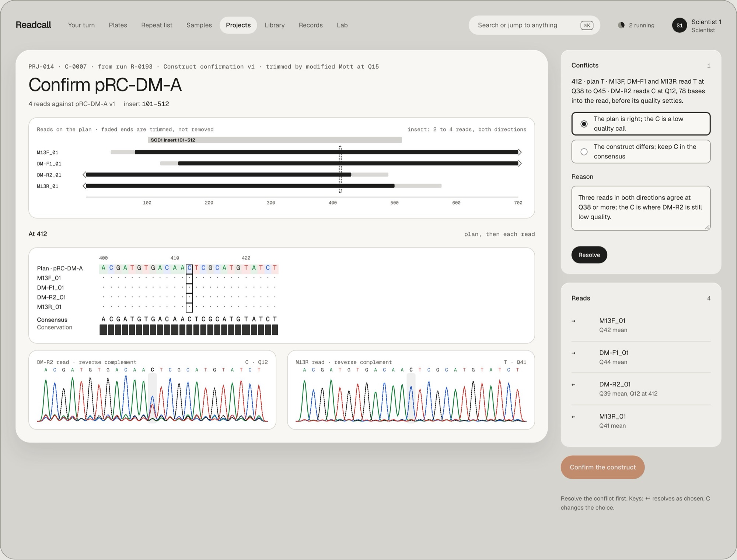Select 'Q42 mean' under M13F_01
737x560 pixels.
pyautogui.click(x=613, y=330)
